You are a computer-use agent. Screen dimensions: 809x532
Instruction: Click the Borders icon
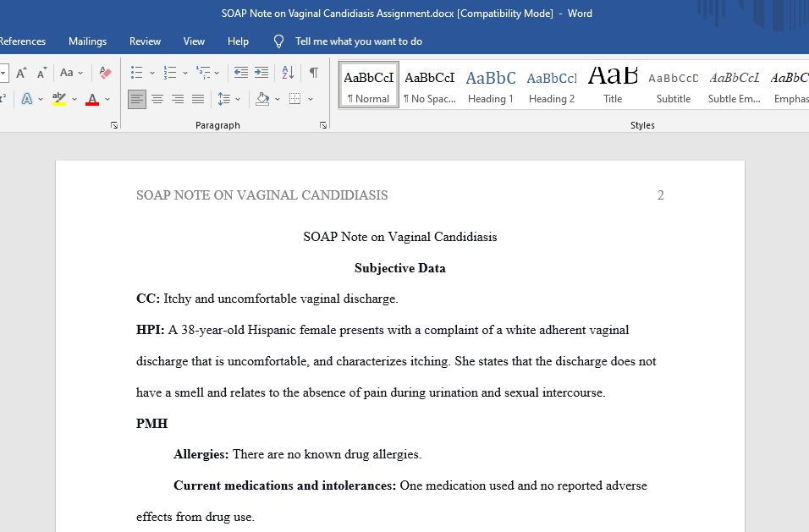click(x=294, y=99)
